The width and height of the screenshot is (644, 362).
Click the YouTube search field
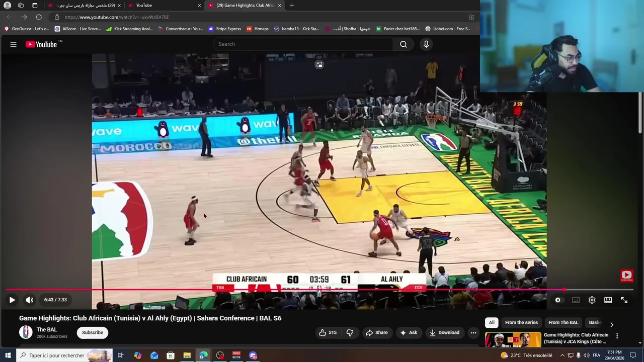[303, 44]
